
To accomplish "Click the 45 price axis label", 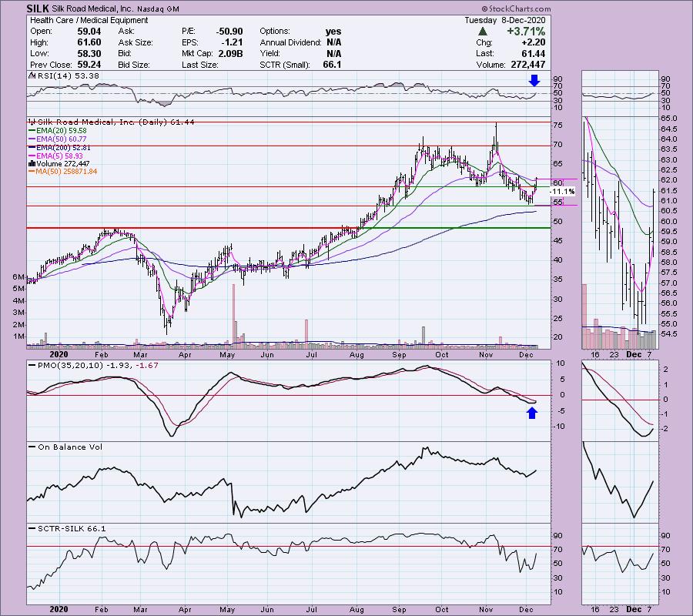I will coord(557,241).
